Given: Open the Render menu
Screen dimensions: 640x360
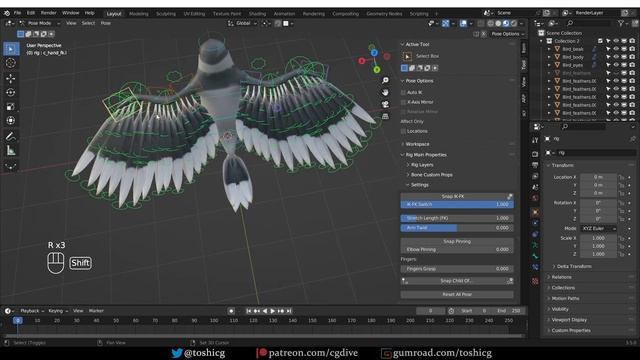Looking at the screenshot, I should click(49, 13).
